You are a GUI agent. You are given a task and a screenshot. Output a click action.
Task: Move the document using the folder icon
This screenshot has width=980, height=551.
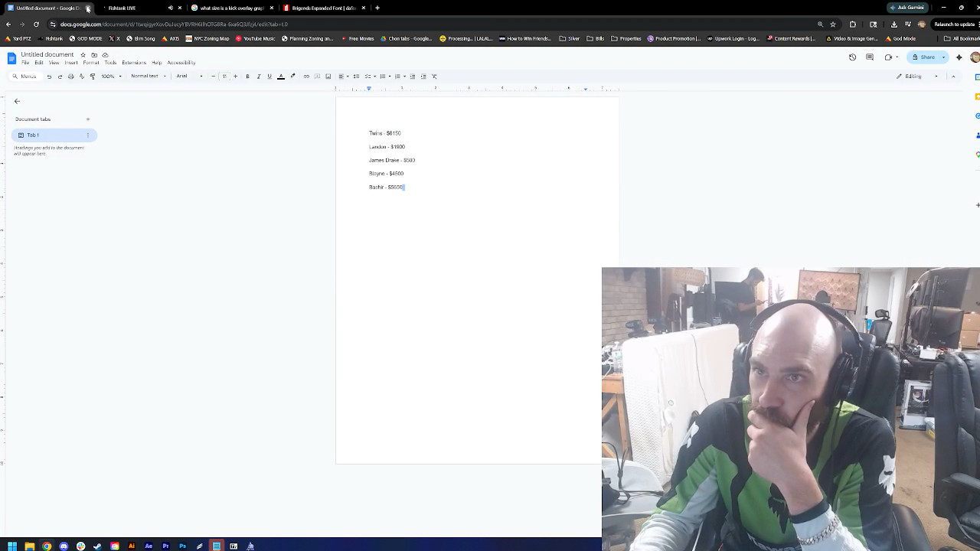click(x=94, y=55)
